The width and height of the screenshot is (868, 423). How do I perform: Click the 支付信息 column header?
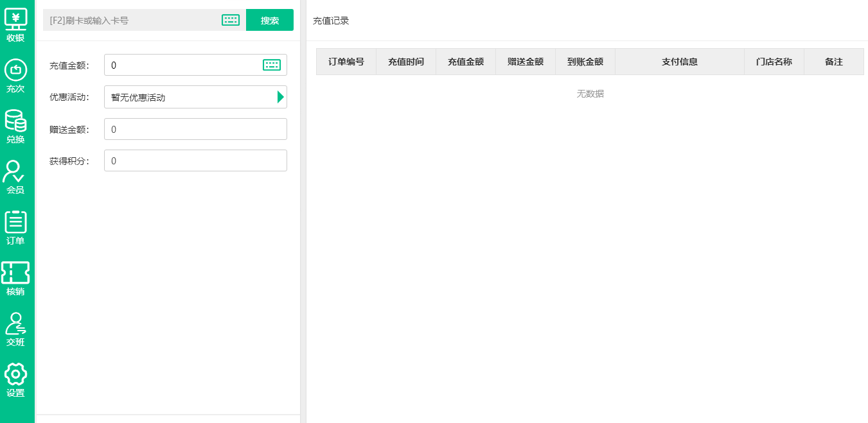679,62
